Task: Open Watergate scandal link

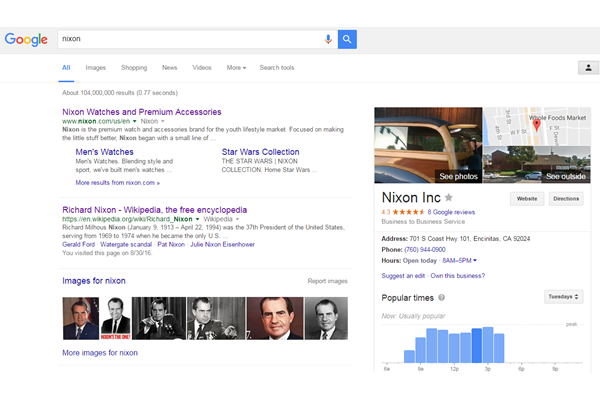Action: [126, 245]
